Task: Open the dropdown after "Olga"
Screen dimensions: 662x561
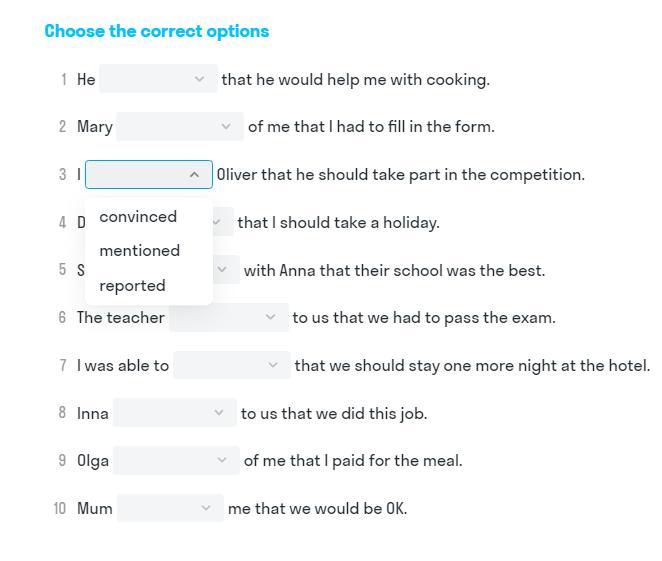Action: coord(176,461)
